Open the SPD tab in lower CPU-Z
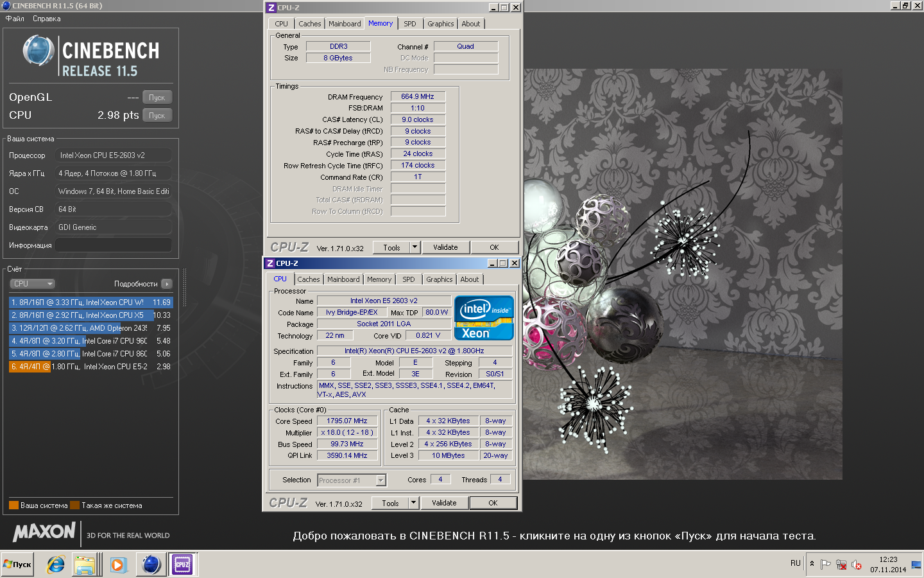 [409, 279]
